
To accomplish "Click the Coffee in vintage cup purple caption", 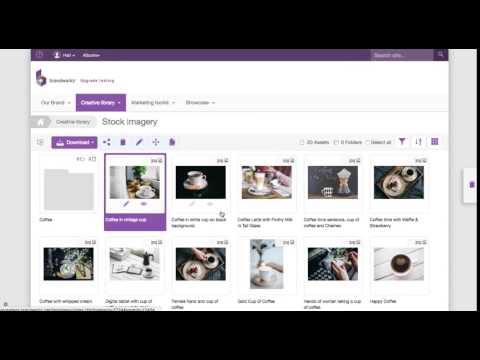I will pyautogui.click(x=126, y=220).
